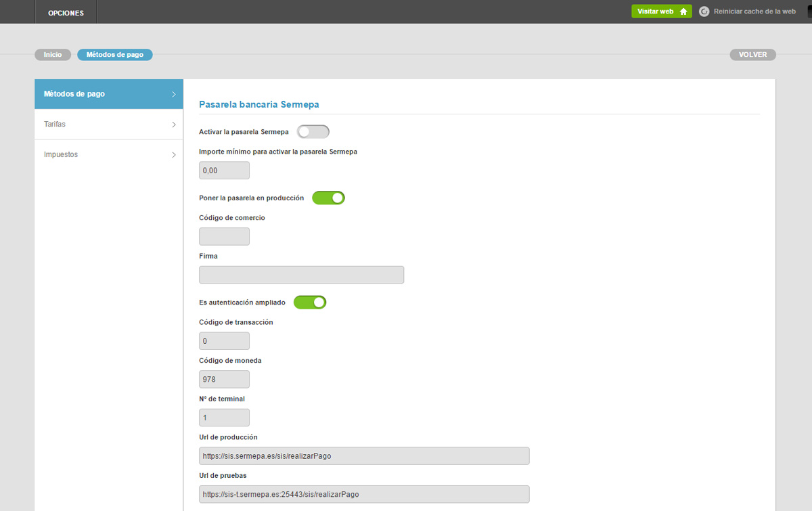The height and width of the screenshot is (511, 812).
Task: Focus the Código de moneda field
Action: coord(224,379)
